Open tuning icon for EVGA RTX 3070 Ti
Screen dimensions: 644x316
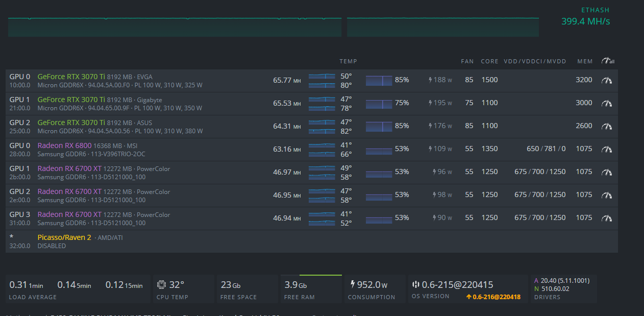pyautogui.click(x=607, y=80)
